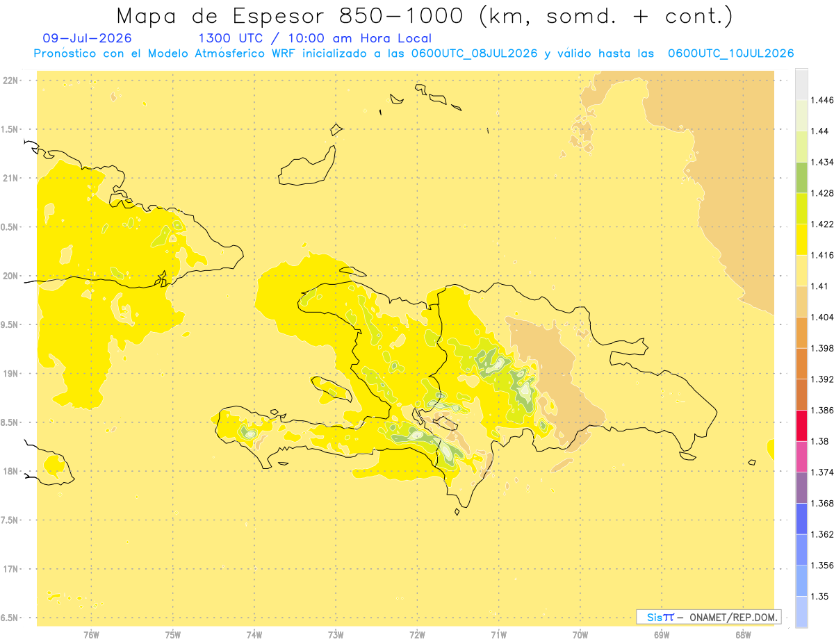Click the dark green segment of the color scale

801,177
